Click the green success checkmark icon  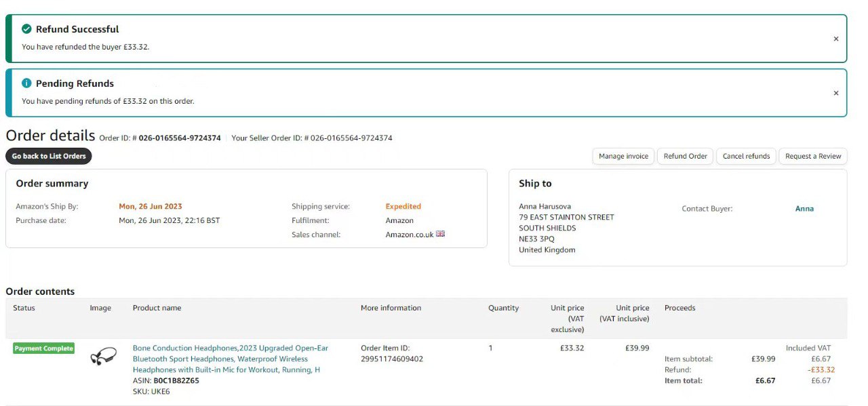coord(26,29)
